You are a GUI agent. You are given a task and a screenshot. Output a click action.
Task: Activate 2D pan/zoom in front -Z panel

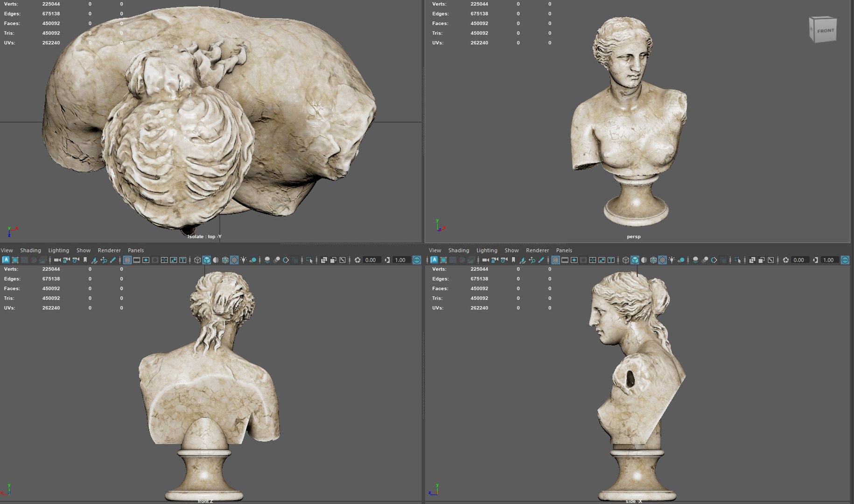tap(104, 260)
